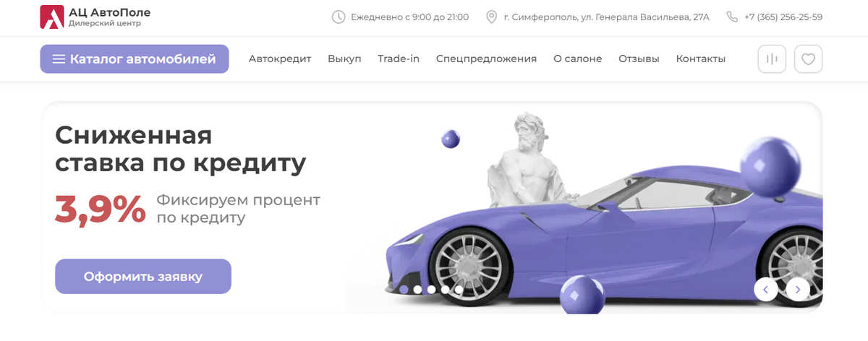Show the previous banner slide
The image size is (868, 341).
pos(766,290)
